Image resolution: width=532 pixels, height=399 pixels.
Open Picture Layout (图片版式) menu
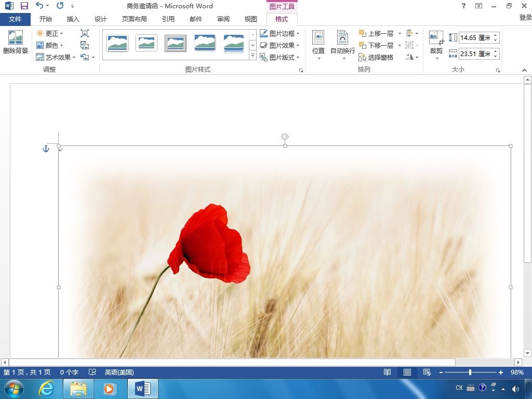280,57
